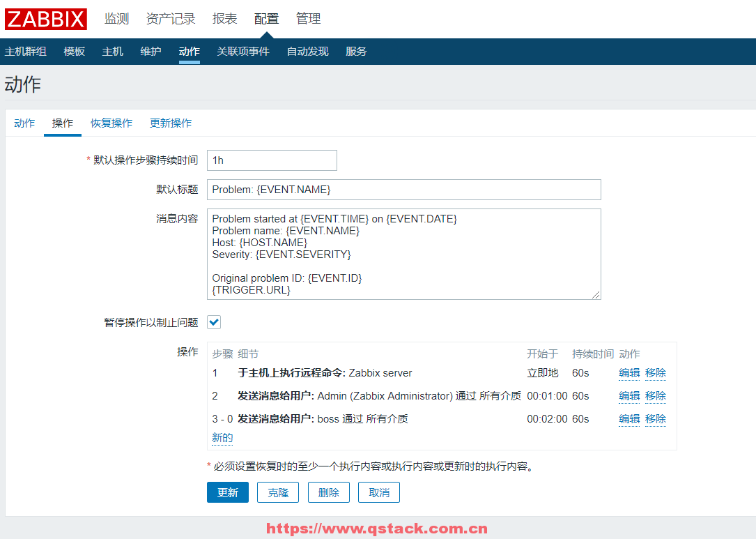Open the 监测 top menu
Viewport: 756px width, 539px height.
116,19
